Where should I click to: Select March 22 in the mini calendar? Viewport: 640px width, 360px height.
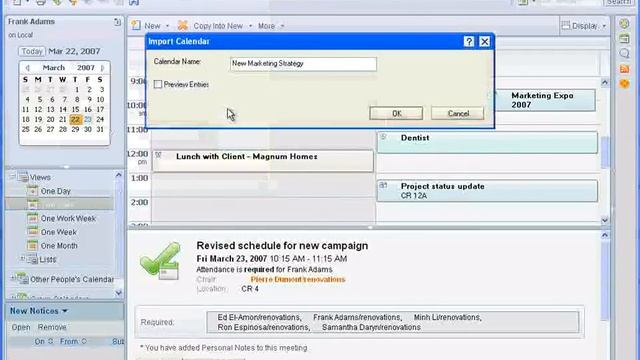click(x=75, y=120)
